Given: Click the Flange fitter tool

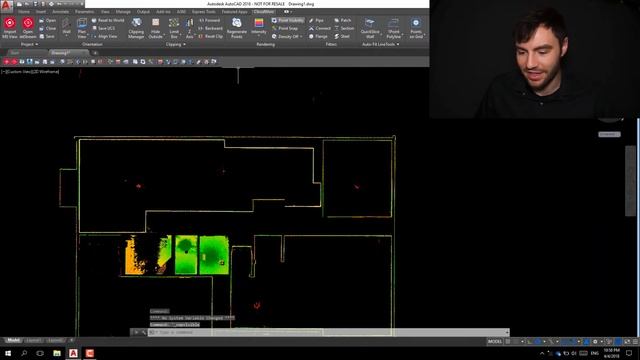Looking at the screenshot, I should pos(318,36).
